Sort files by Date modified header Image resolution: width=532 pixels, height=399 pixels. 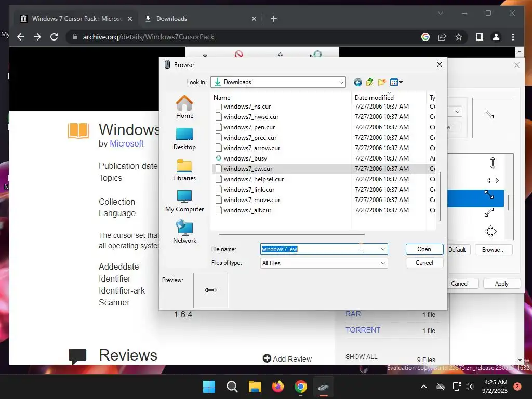389,98
